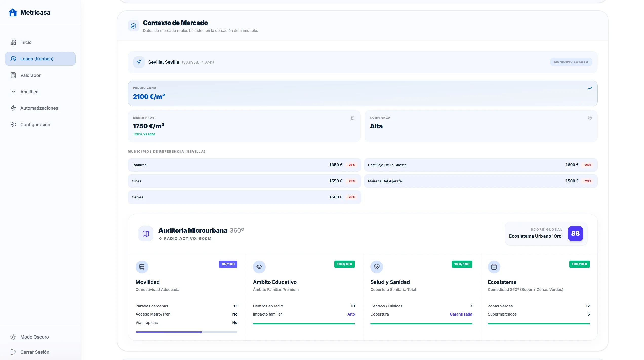644x360 pixels.
Task: Click the bus icon in Movilidad card
Action: (142, 267)
